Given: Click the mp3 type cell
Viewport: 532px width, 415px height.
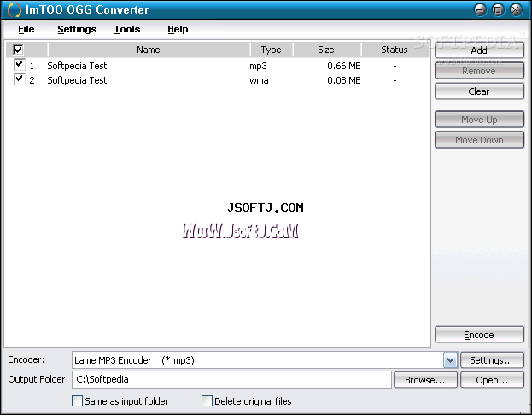Looking at the screenshot, I should [258, 66].
